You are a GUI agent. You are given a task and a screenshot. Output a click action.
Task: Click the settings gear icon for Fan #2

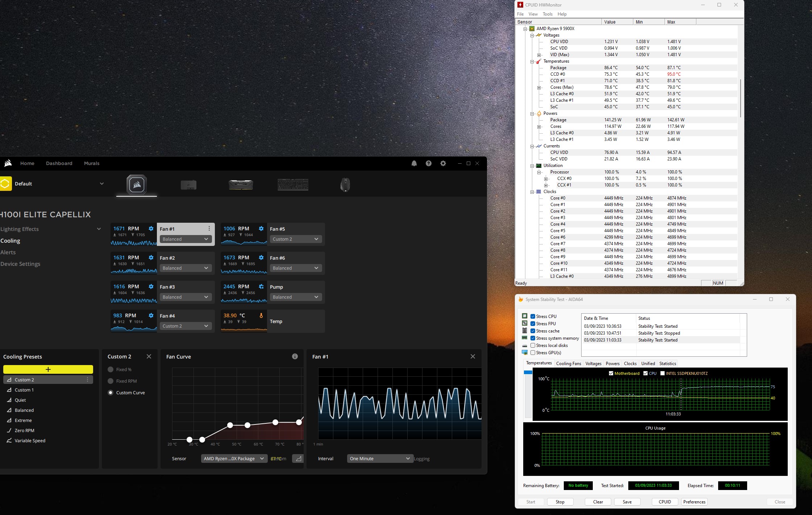click(150, 257)
